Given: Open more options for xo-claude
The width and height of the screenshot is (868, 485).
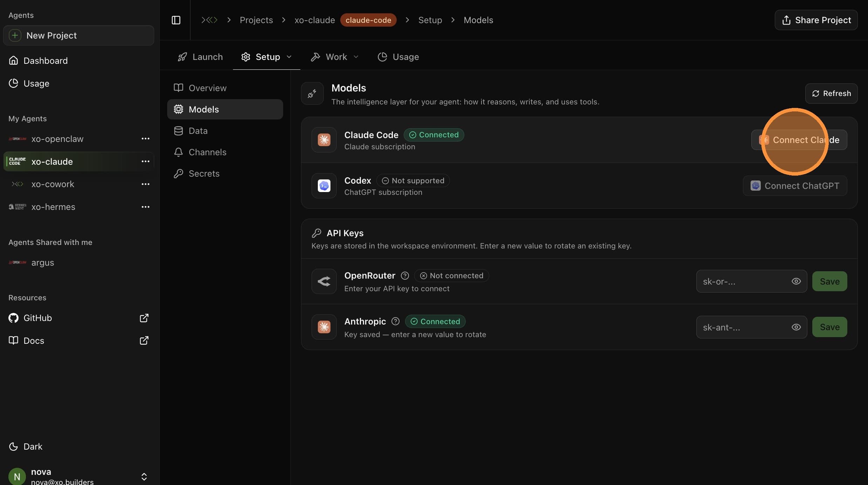Looking at the screenshot, I should click(145, 161).
